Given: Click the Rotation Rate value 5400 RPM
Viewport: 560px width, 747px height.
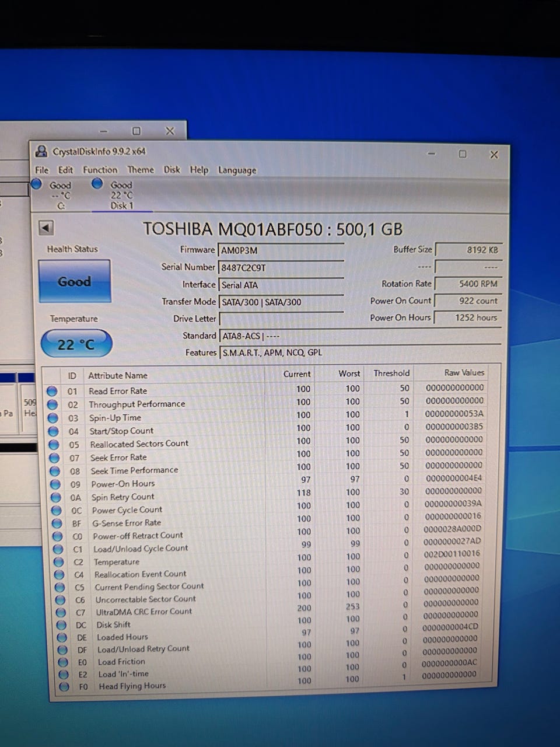Looking at the screenshot, I should [x=468, y=284].
